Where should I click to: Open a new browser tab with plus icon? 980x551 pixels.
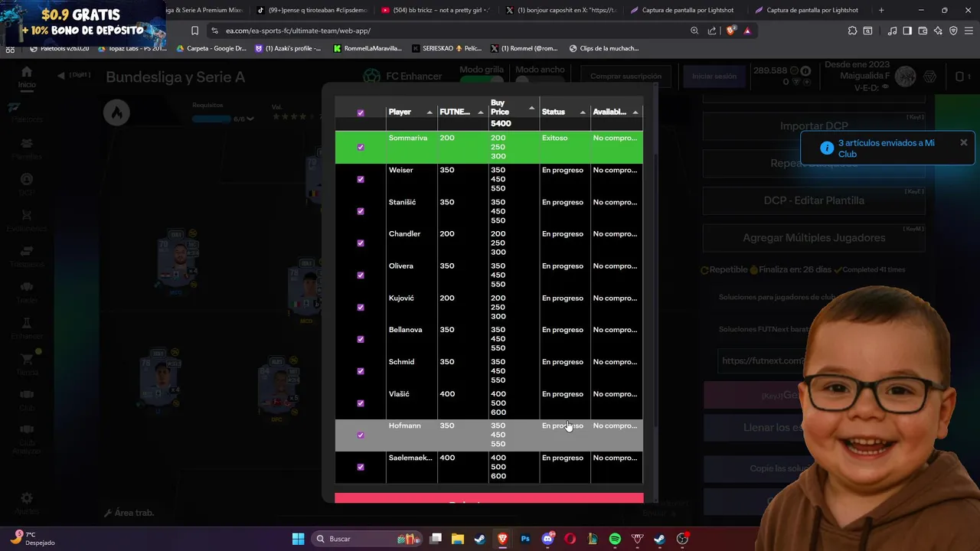coord(881,10)
